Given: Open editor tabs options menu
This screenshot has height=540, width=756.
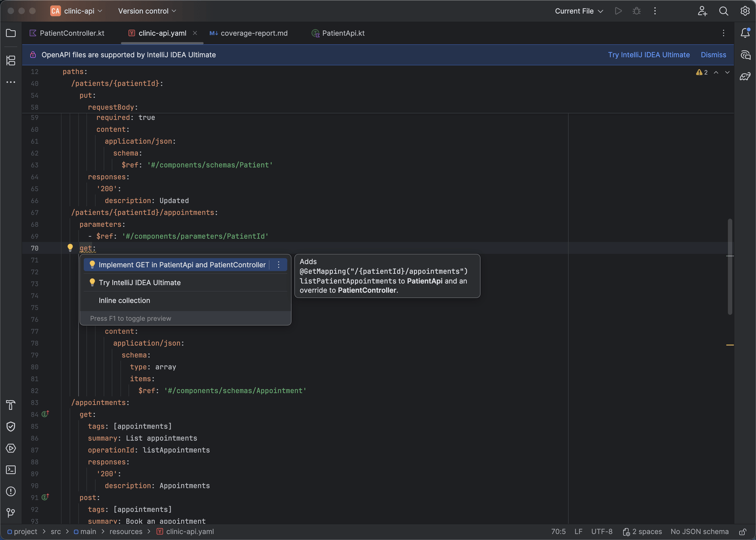Looking at the screenshot, I should click(723, 33).
